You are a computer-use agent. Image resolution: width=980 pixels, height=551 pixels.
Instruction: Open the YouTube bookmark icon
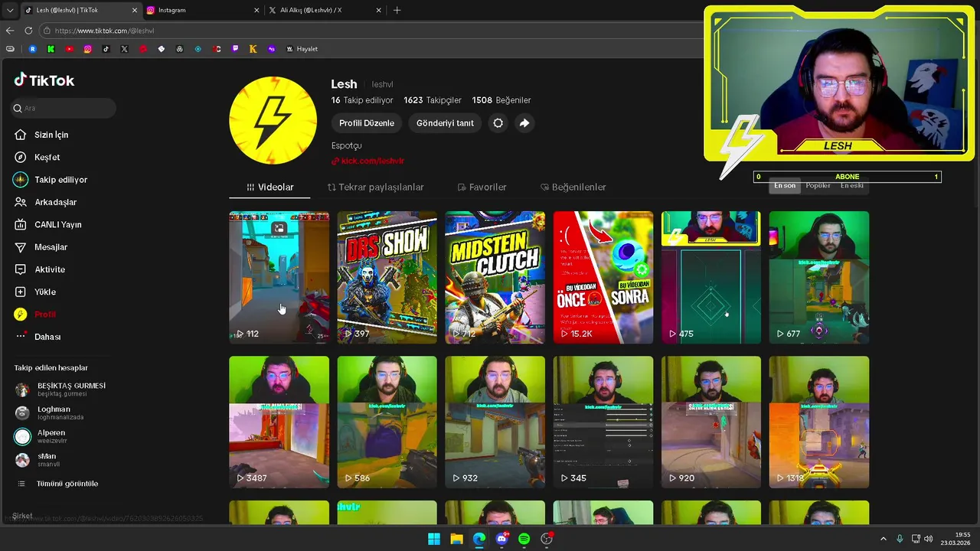69,49
